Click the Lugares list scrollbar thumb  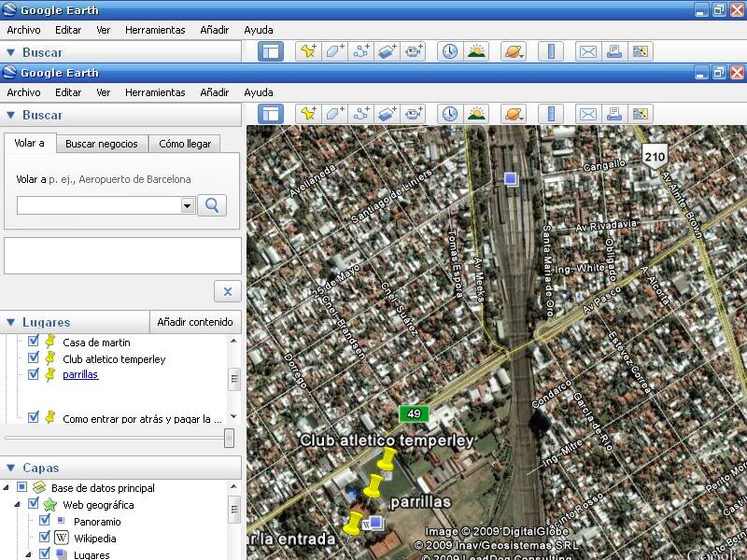tap(234, 379)
